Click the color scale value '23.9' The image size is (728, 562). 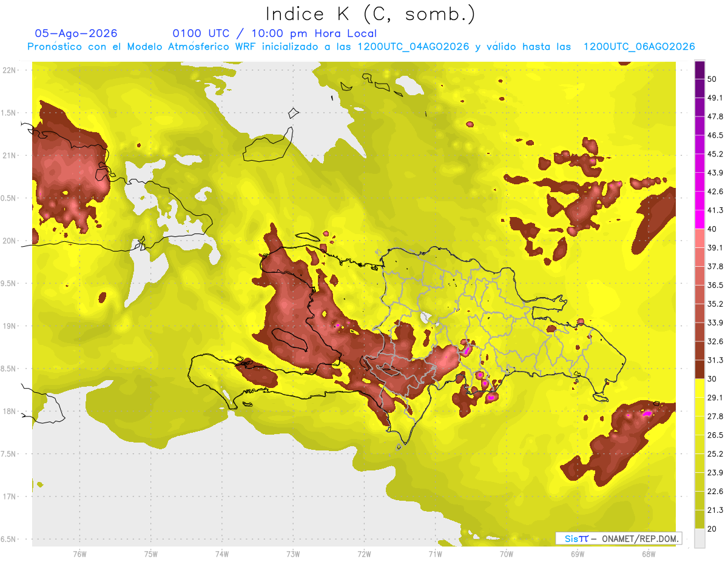click(x=715, y=473)
